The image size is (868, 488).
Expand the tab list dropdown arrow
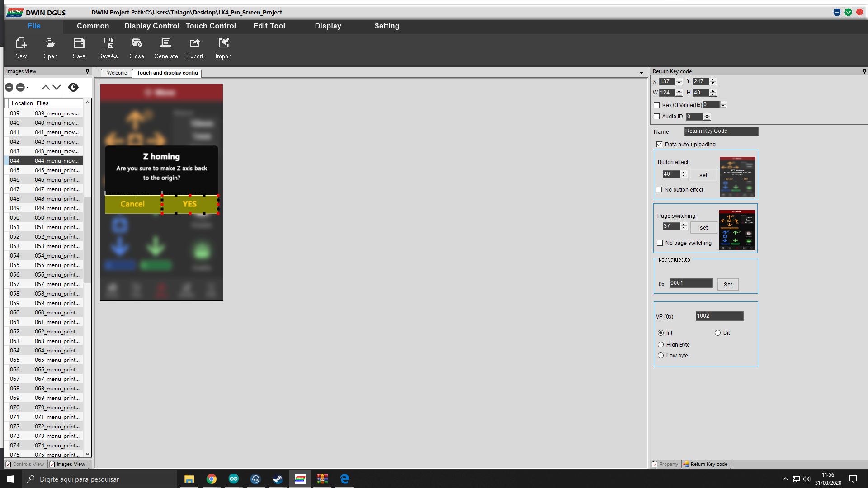[x=641, y=73]
